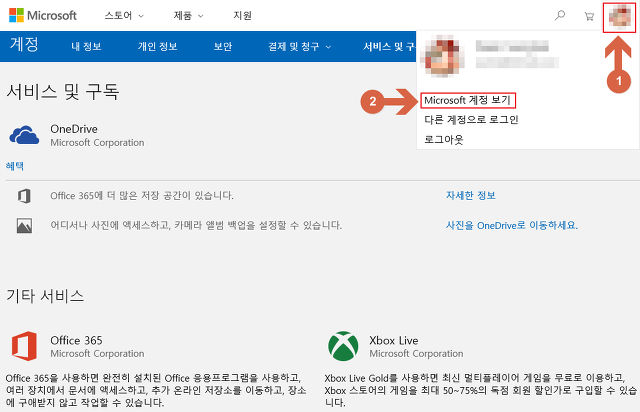This screenshot has width=640, height=412.
Task: Click the Microsoft logo
Action: click(x=42, y=16)
